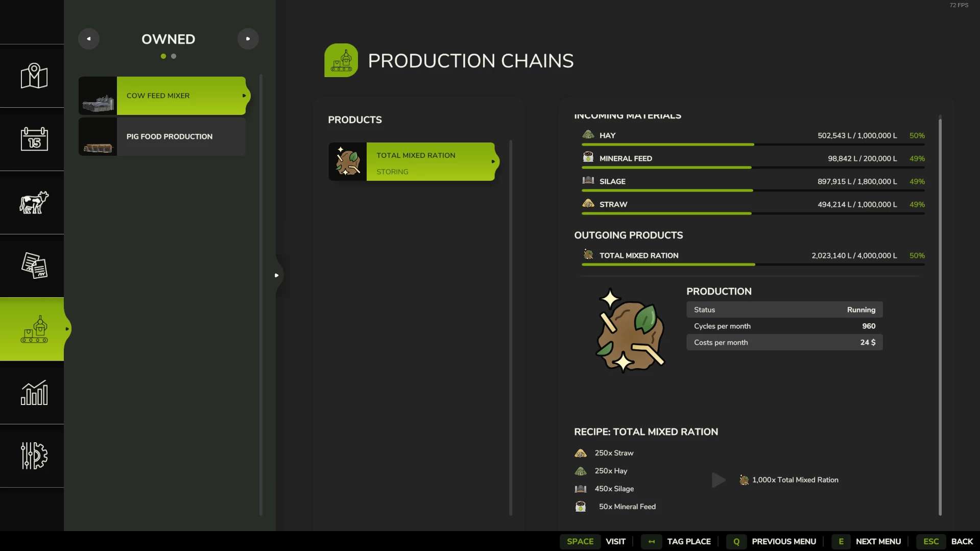Go to next category with right arrow
The height and width of the screenshot is (551, 980).
coord(248,39)
